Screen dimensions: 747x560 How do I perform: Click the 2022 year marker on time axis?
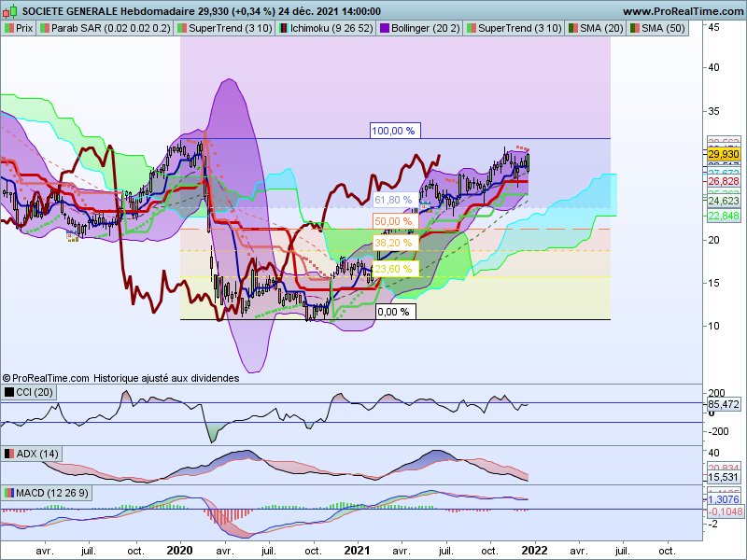tap(534, 551)
